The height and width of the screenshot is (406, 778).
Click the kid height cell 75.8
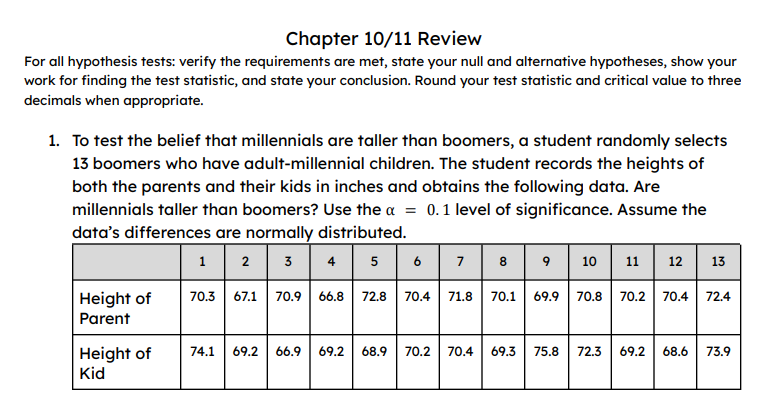point(546,352)
